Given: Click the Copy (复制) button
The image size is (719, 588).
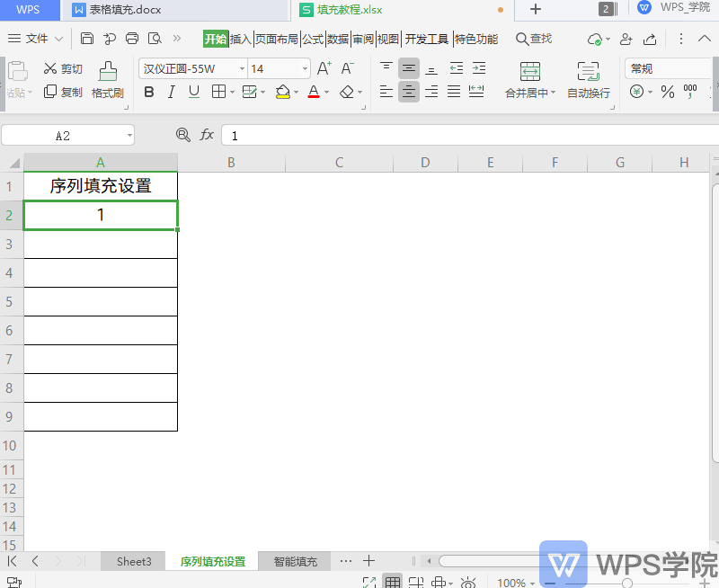Looking at the screenshot, I should coord(63,92).
